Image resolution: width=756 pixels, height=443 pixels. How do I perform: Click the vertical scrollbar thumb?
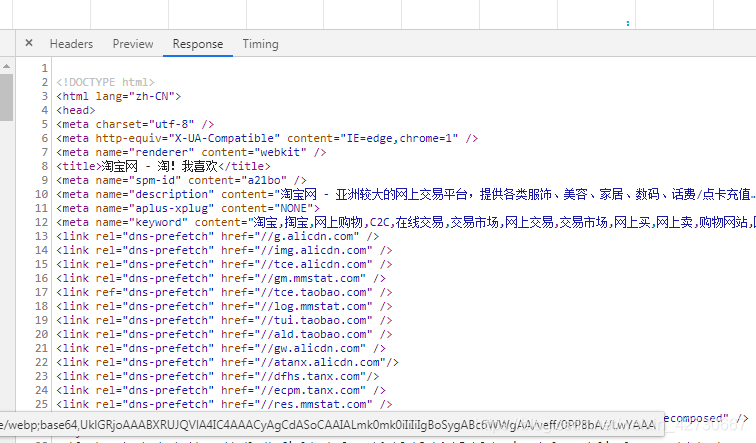[x=6, y=97]
